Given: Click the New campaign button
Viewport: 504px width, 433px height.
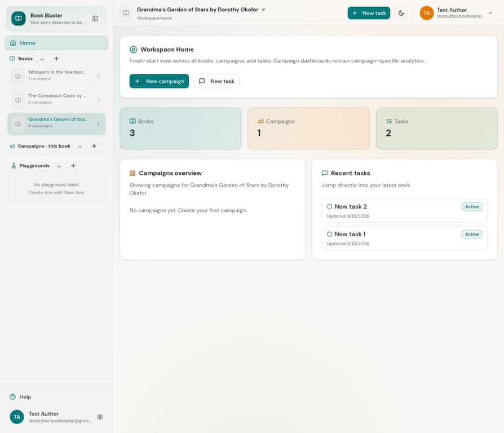Looking at the screenshot, I should click(159, 81).
